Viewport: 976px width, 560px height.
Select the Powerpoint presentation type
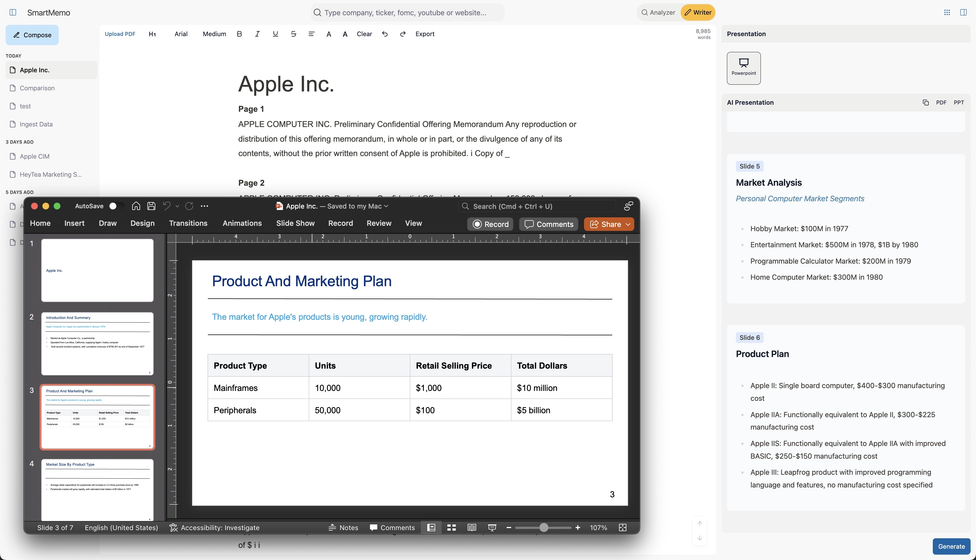(744, 68)
